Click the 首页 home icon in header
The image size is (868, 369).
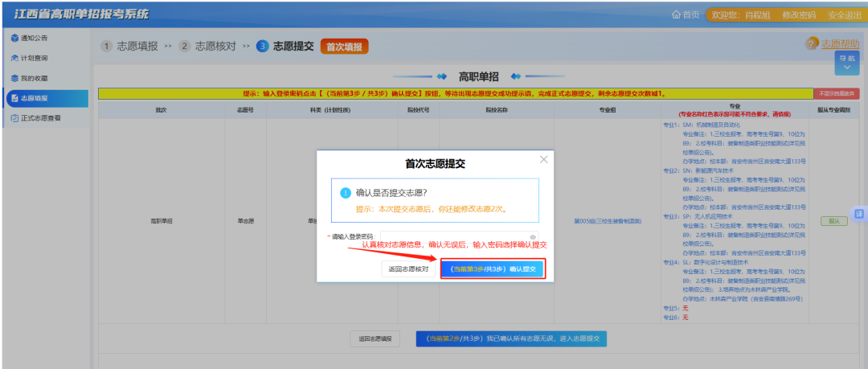point(675,15)
